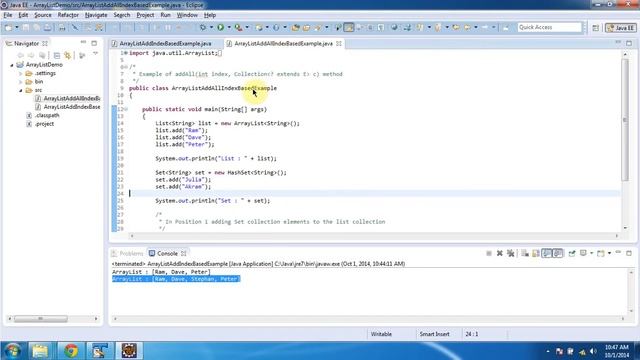This screenshot has height=360, width=640.
Task: Collapse the main method fold marker
Action: coord(126,109)
